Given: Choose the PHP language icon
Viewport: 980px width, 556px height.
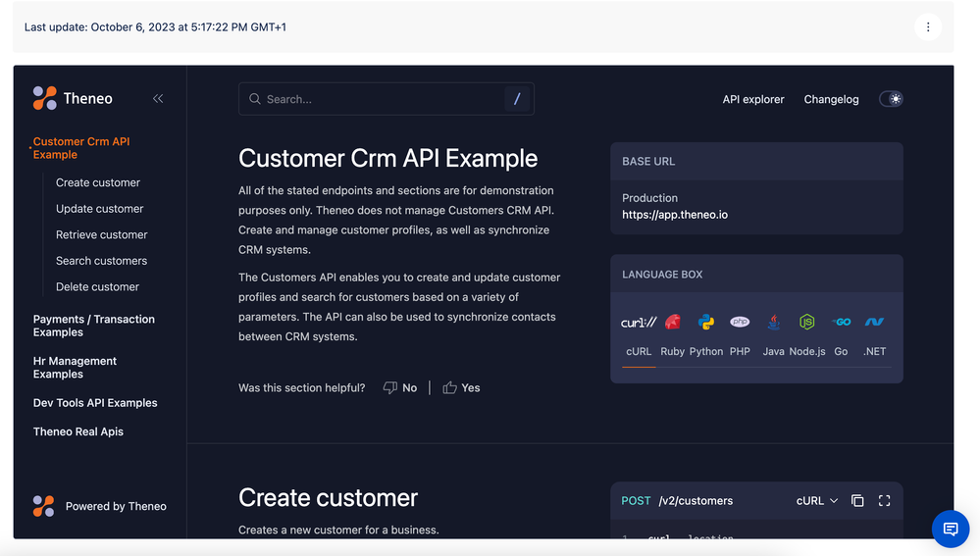Looking at the screenshot, I should [x=740, y=322].
